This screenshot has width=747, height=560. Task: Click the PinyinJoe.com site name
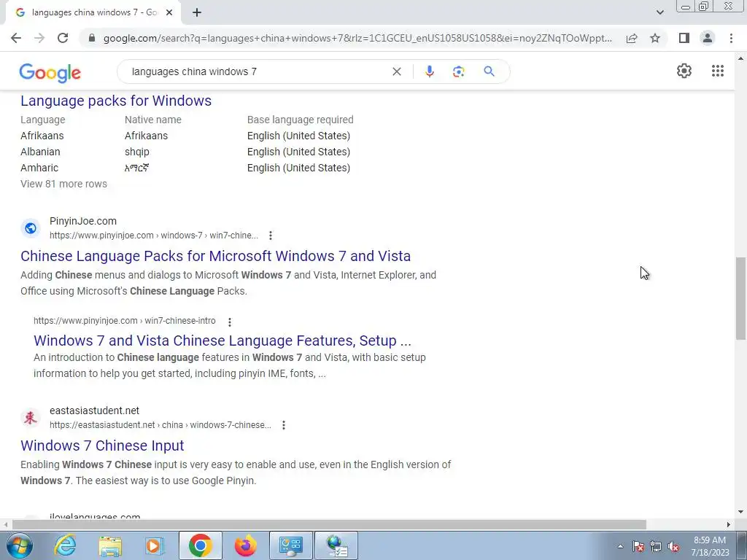tap(83, 221)
